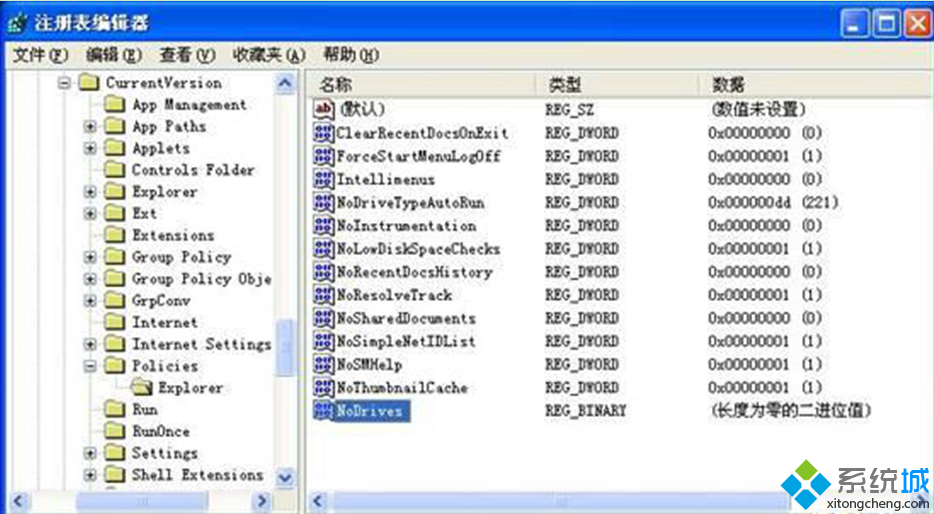This screenshot has width=934, height=514.
Task: Click the (默认) string value icon
Action: point(323,109)
